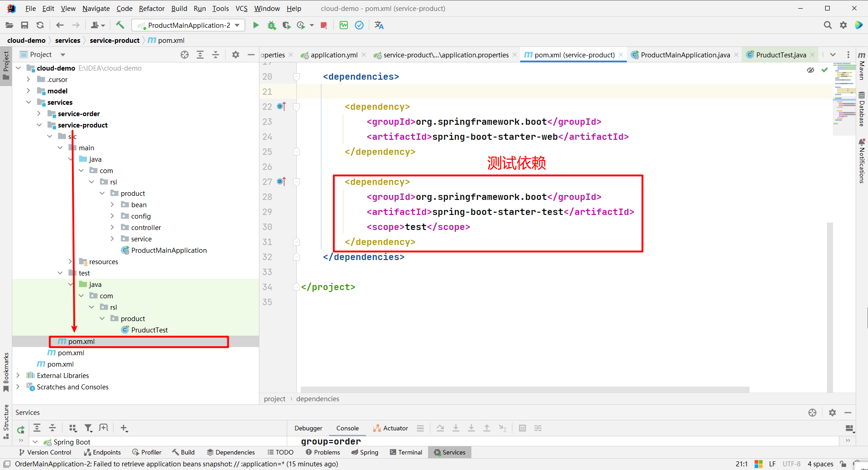Image resolution: width=868 pixels, height=470 pixels.
Task: Switch to PruductTest.java tab
Action: point(781,55)
